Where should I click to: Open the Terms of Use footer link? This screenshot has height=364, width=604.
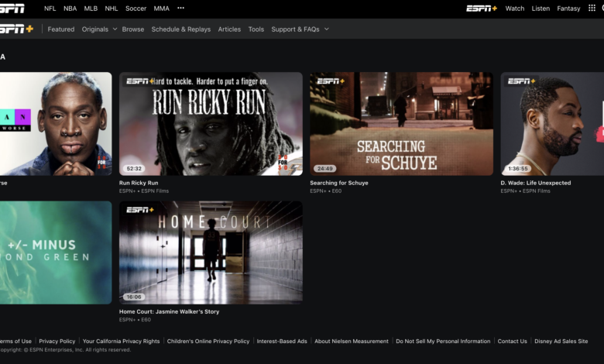(x=15, y=342)
